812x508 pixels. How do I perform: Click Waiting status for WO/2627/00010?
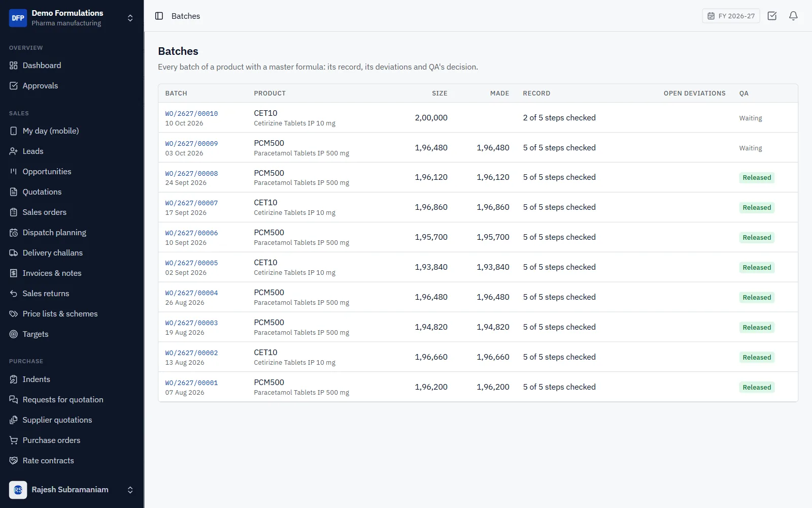tap(751, 118)
